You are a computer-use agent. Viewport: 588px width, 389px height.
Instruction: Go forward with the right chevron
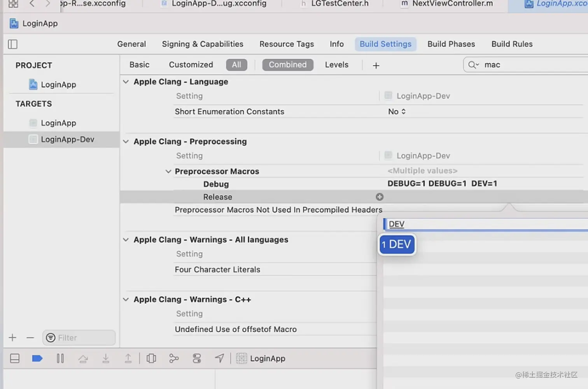click(x=47, y=4)
